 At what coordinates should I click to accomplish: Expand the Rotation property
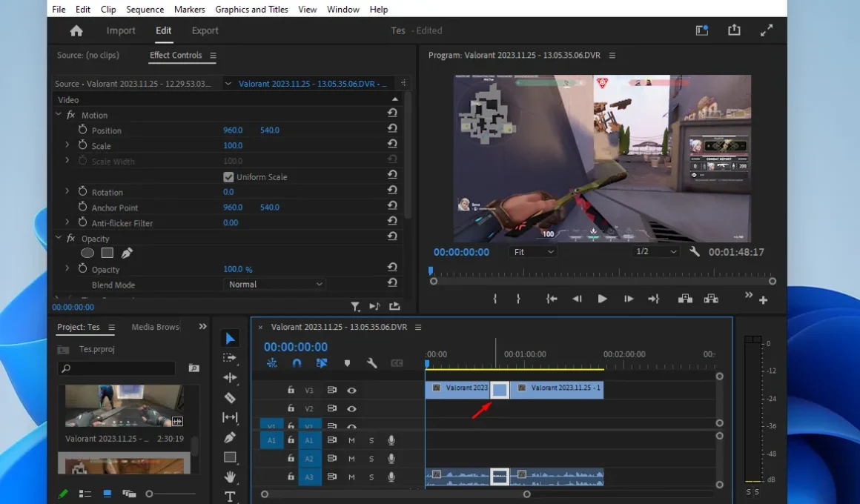67,191
